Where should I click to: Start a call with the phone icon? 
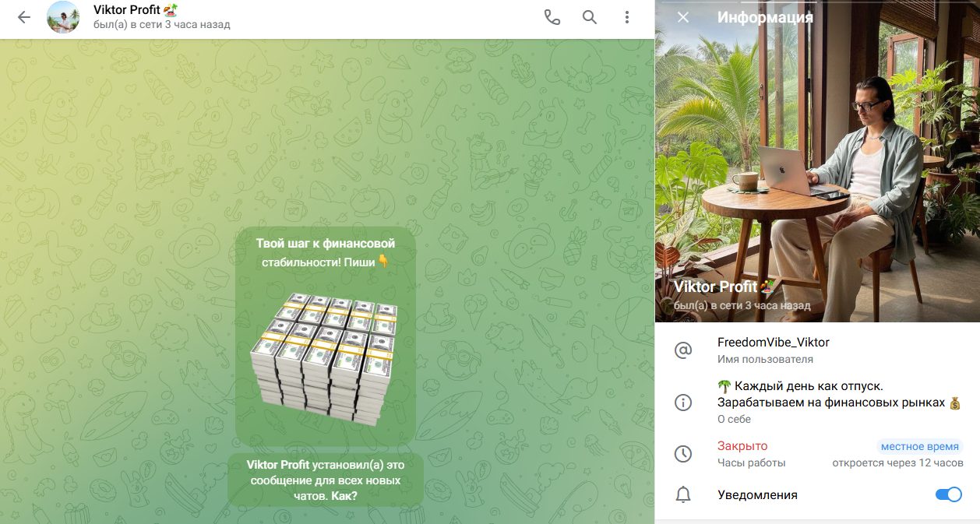(x=552, y=17)
